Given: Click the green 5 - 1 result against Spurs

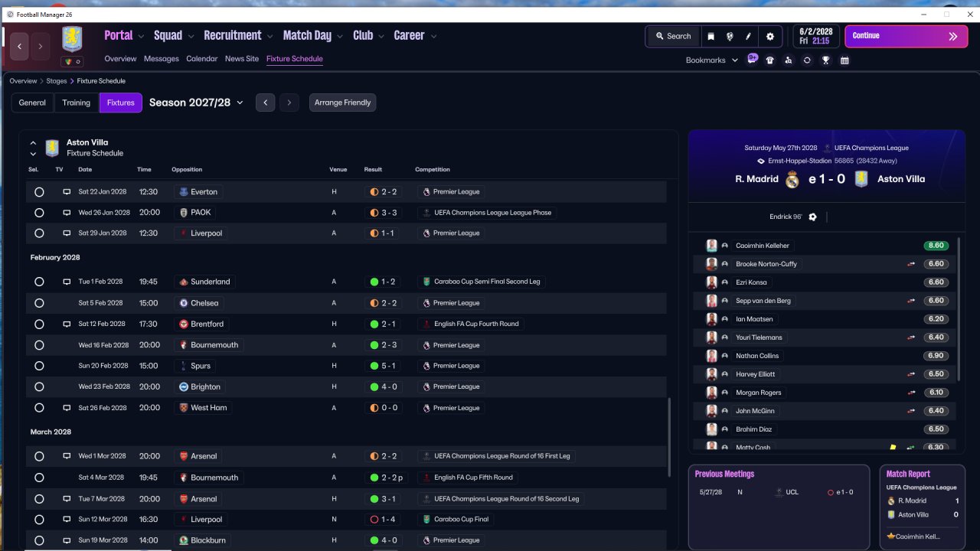Looking at the screenshot, I should tap(383, 366).
